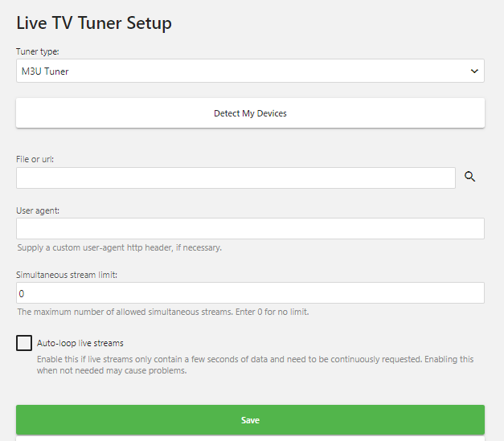This screenshot has width=504, height=441.
Task: Click the green Save button
Action: click(x=250, y=420)
